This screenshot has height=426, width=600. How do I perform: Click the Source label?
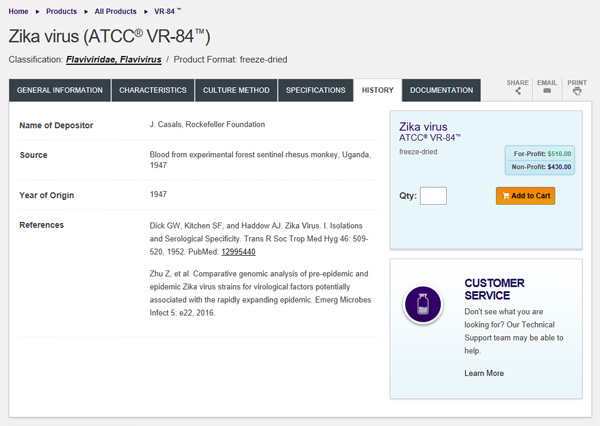click(33, 155)
